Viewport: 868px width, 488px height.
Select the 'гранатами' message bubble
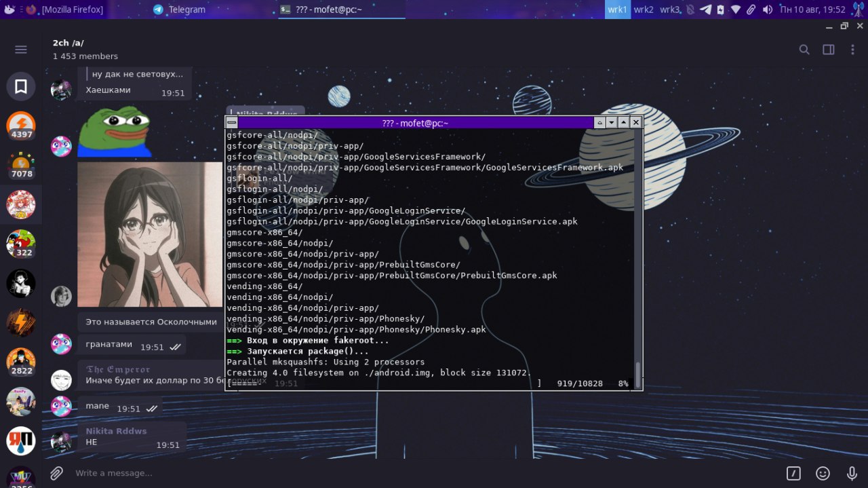tap(132, 345)
